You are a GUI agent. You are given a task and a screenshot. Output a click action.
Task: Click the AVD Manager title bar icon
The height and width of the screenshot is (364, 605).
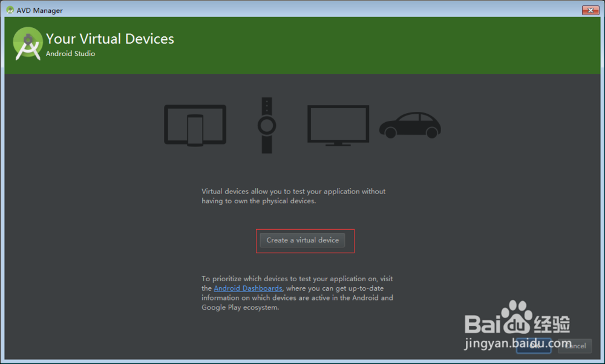[x=10, y=10]
